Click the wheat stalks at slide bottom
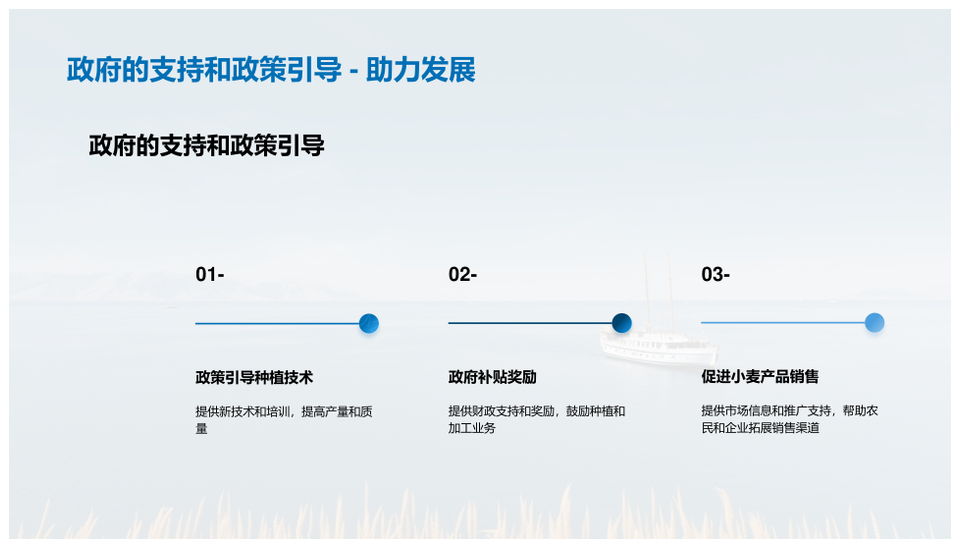960x548 pixels. pyautogui.click(x=480, y=515)
